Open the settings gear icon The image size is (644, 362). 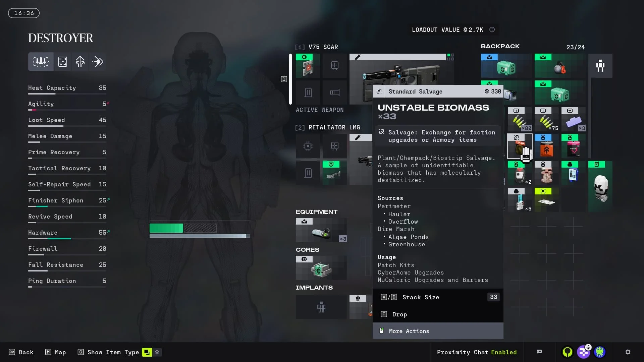[628, 352]
